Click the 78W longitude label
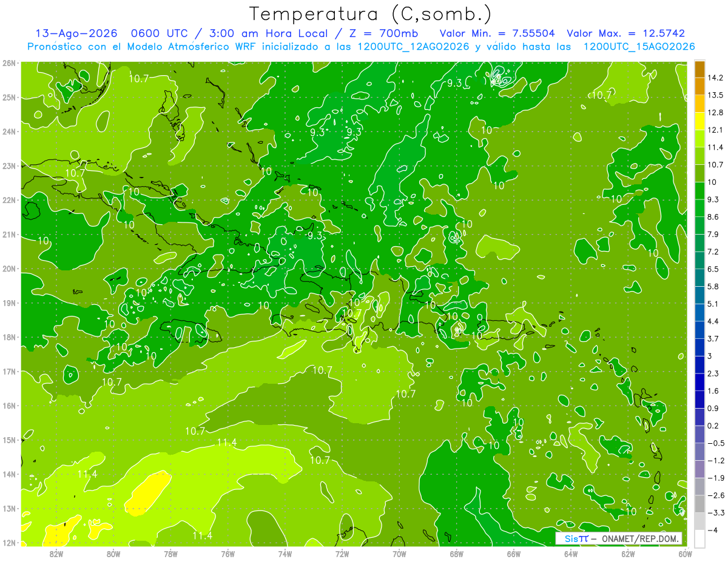 (x=170, y=554)
